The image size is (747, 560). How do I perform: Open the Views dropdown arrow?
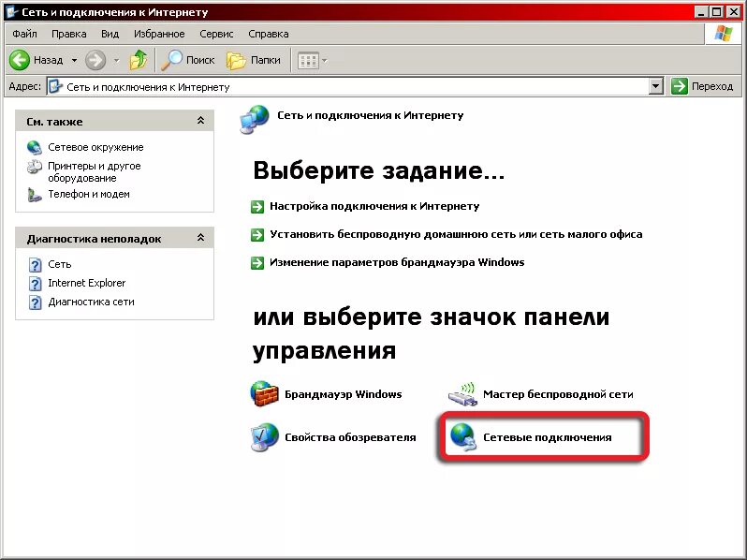325,61
